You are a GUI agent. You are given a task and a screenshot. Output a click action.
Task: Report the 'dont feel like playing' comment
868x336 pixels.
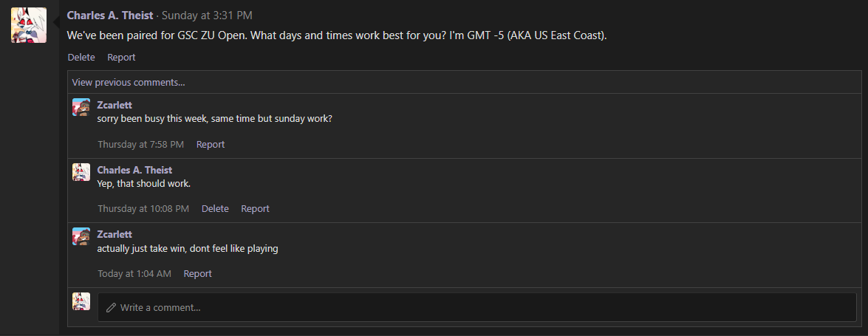197,274
